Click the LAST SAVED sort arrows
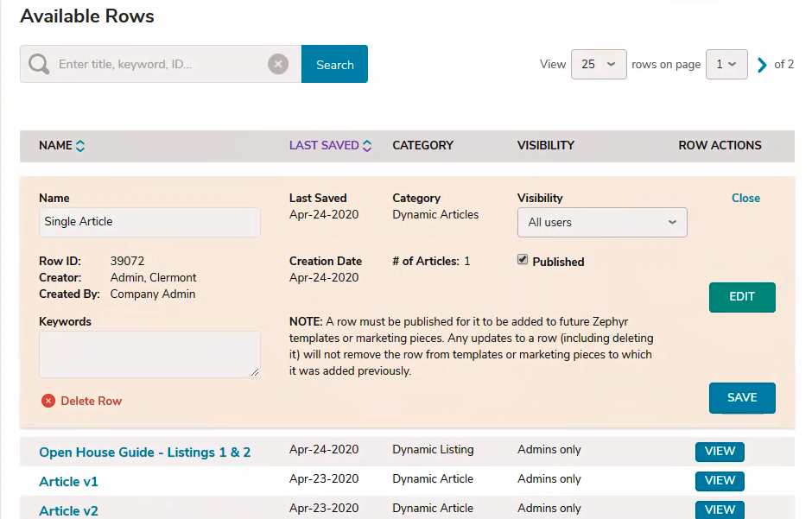 (367, 146)
